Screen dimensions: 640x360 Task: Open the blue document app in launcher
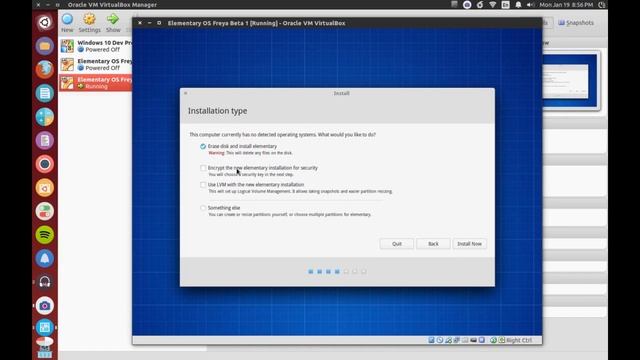point(45,93)
